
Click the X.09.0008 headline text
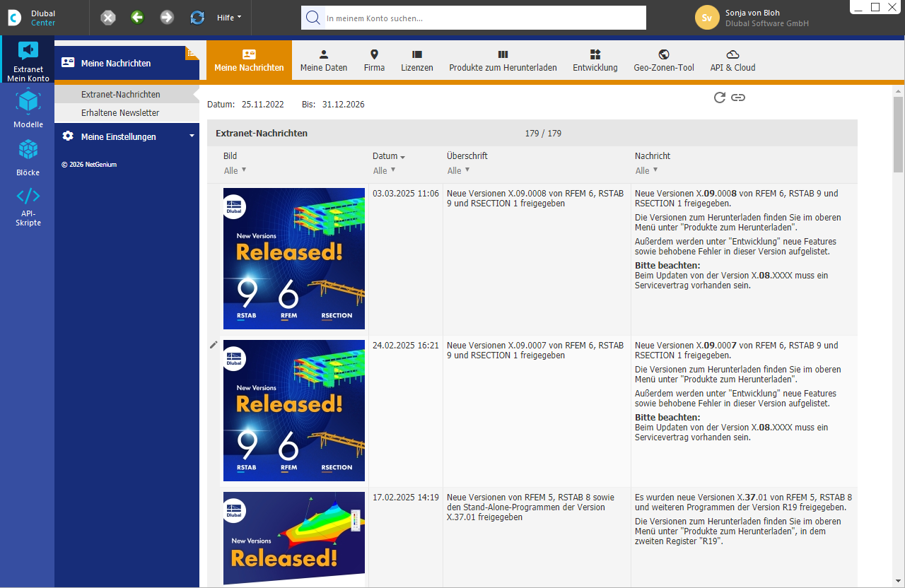click(535, 199)
